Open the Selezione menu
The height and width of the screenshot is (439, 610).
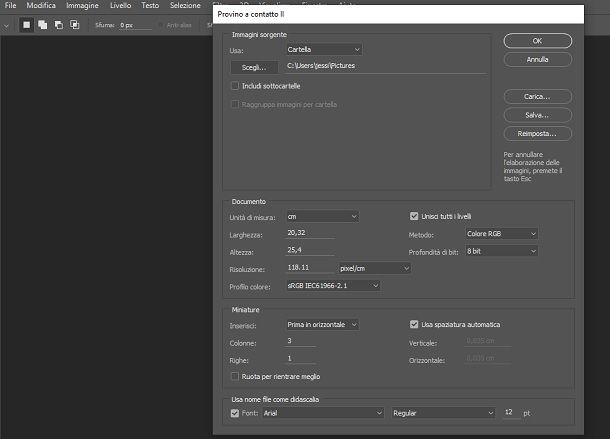[185, 5]
